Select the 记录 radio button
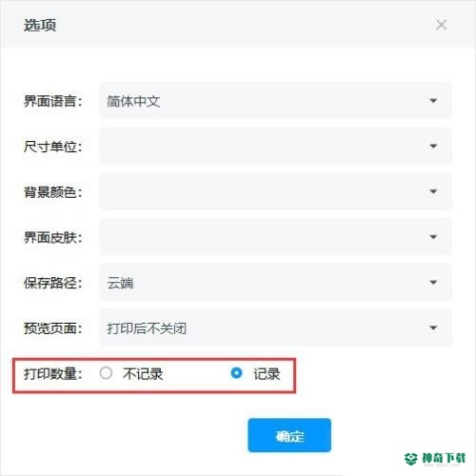The width and height of the screenshot is (476, 476). click(236, 373)
